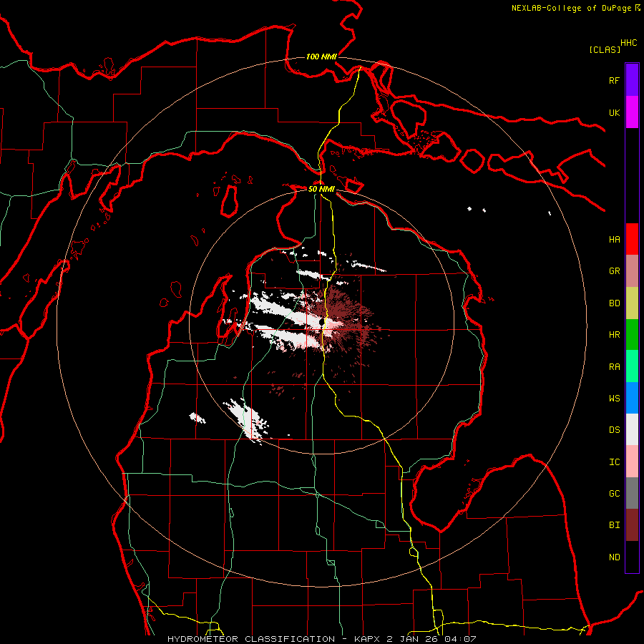Click the 50 NMI range label
This screenshot has height=644, width=644.
coord(321,190)
